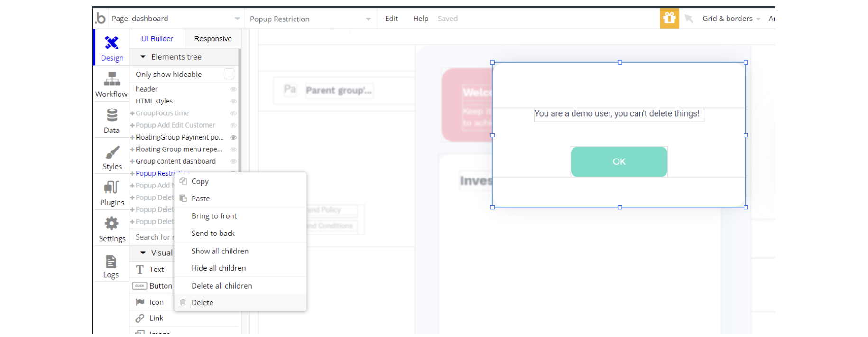
Task: Enable the Only show hideable checkbox
Action: coord(229,74)
